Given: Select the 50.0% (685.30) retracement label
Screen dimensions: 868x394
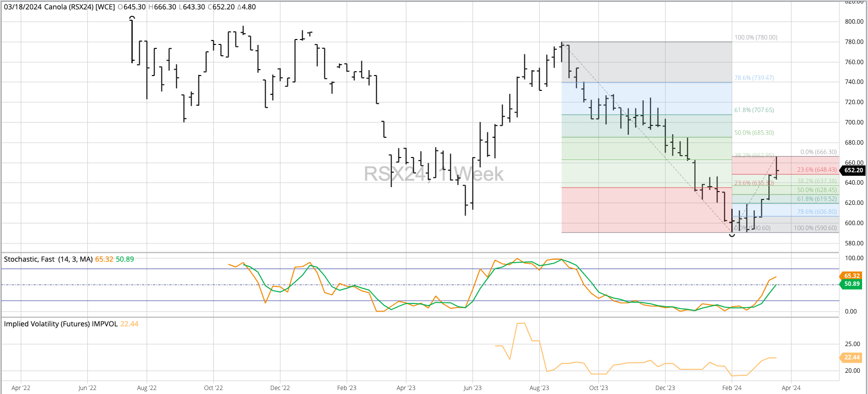Looking at the screenshot, I should click(x=754, y=133).
